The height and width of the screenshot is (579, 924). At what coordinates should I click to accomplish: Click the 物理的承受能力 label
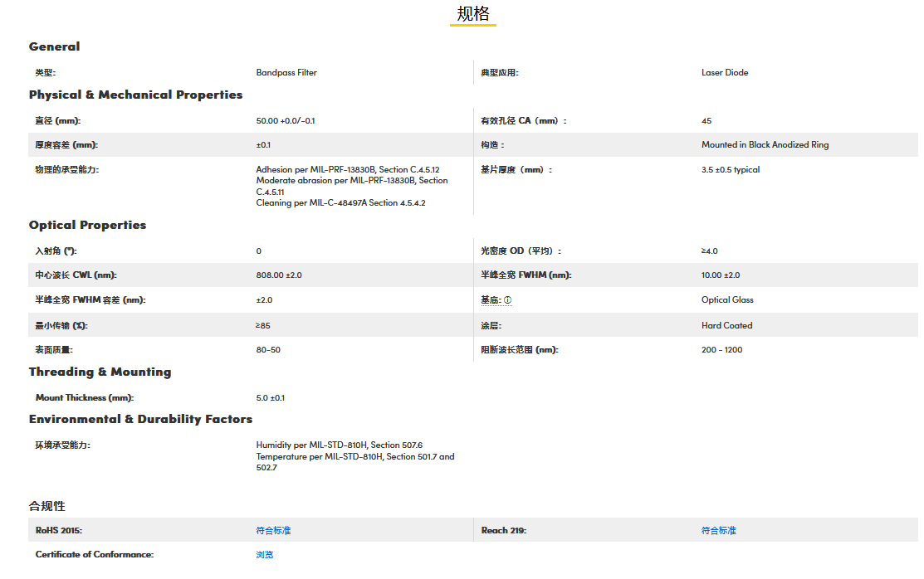pos(67,170)
